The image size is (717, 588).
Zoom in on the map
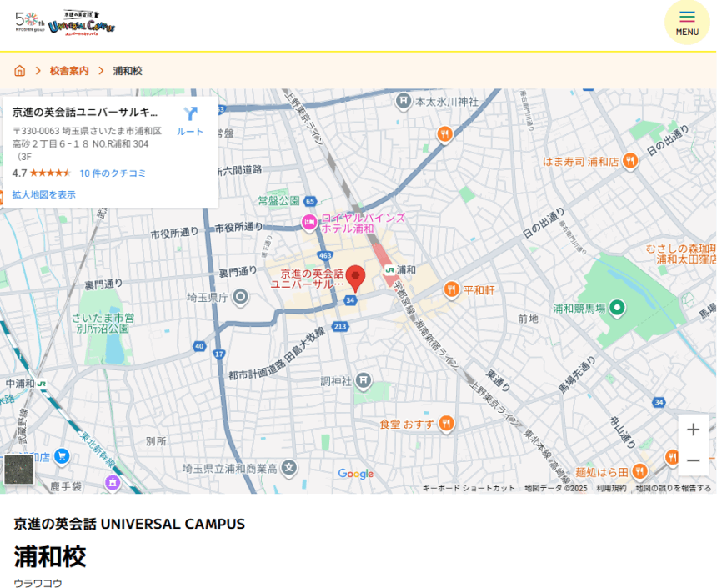[x=693, y=430]
